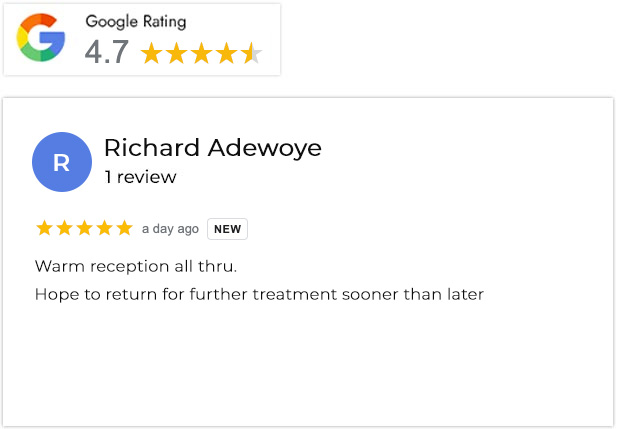Viewport: 617px width, 429px height.
Task: Click the blue R avatar circle
Action: click(x=62, y=162)
